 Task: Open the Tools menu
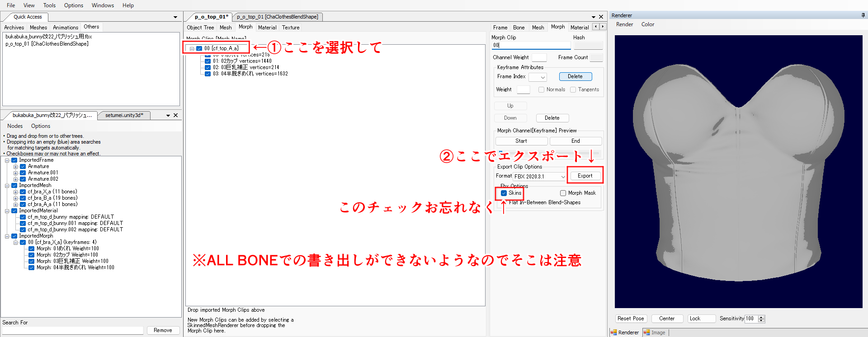tap(49, 5)
